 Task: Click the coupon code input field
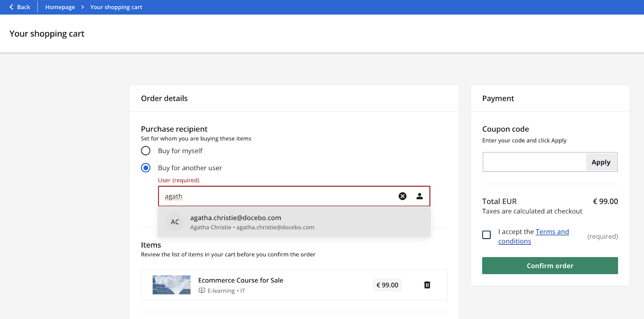(x=534, y=162)
